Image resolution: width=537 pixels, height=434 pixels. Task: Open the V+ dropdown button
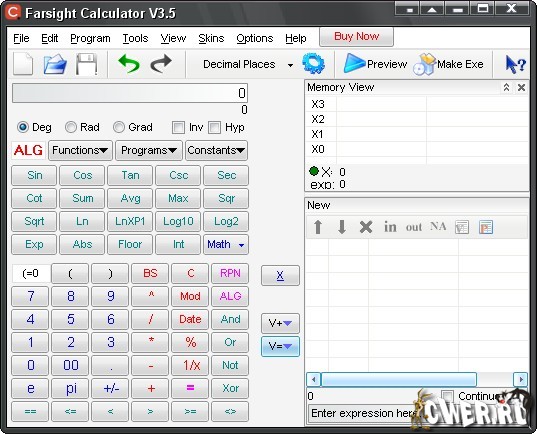coord(280,323)
